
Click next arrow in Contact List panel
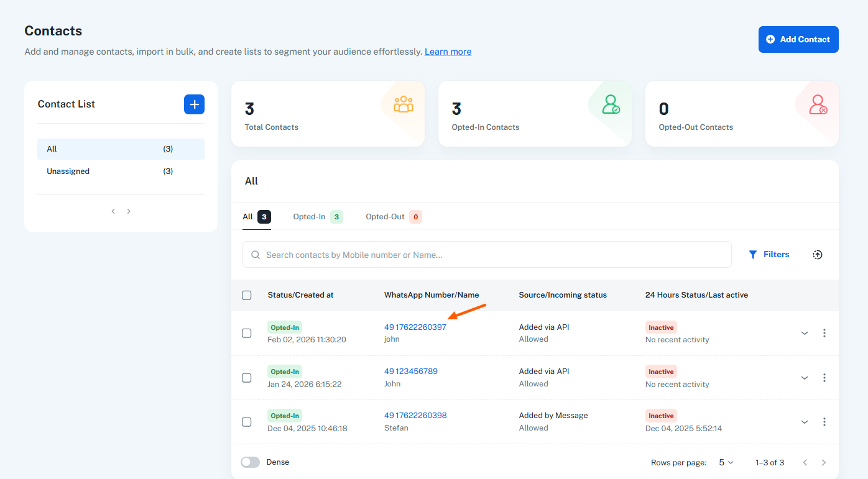(129, 211)
